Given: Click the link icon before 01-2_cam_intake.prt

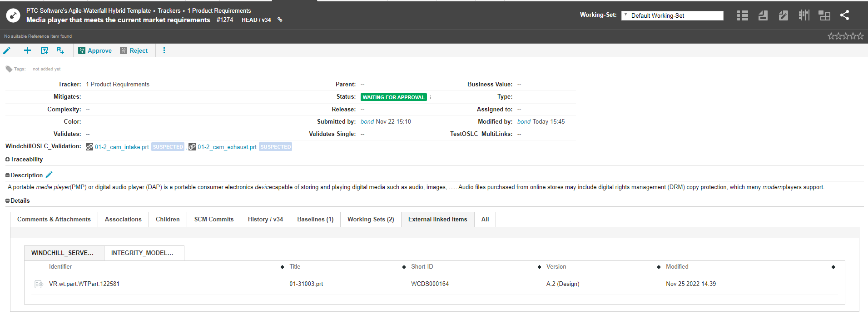Looking at the screenshot, I should tap(89, 147).
